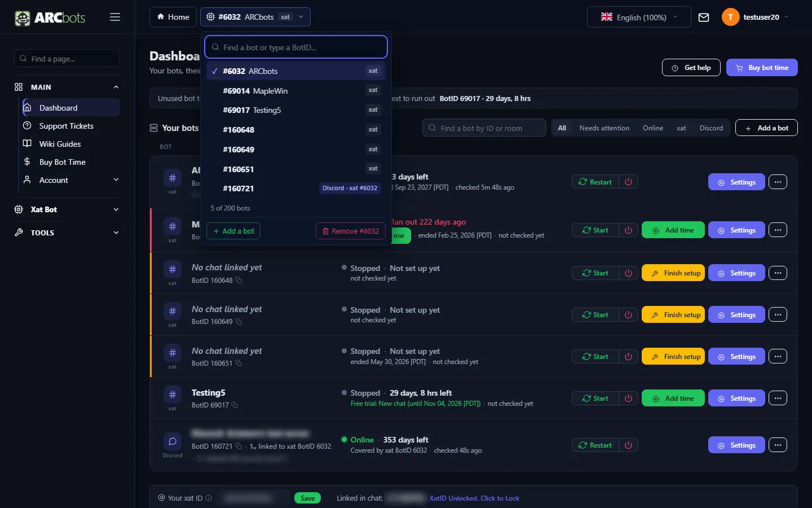Open more options for the Testing5 bot
This screenshot has height=508, width=812.
[778, 398]
